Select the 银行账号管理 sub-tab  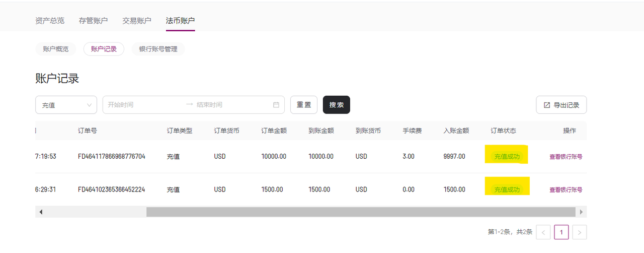[x=158, y=49]
